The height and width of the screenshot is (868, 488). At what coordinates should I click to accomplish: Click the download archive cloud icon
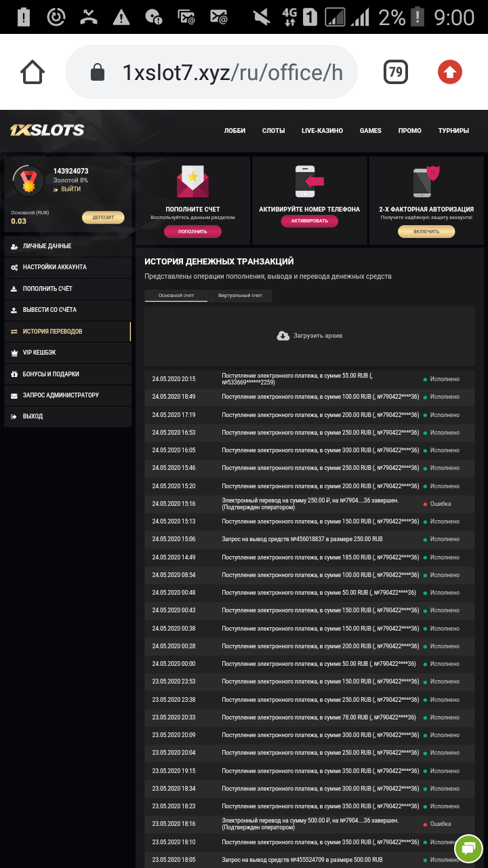pyautogui.click(x=283, y=336)
